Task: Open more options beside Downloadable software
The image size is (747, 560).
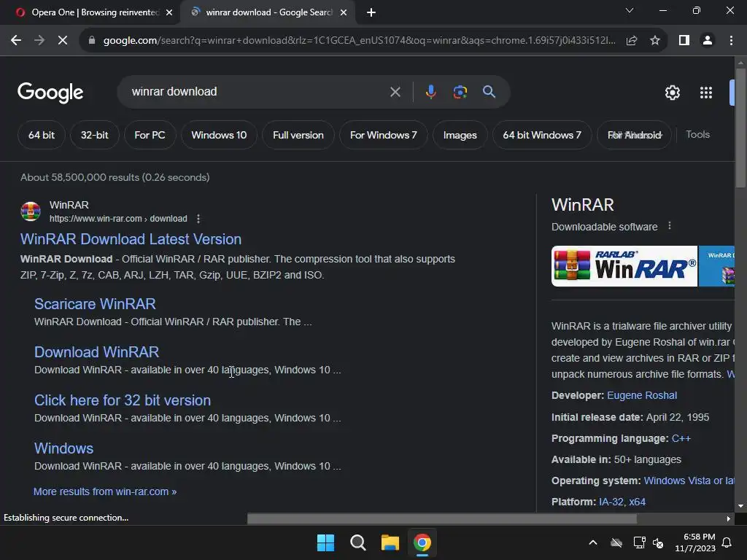Action: pos(670,226)
